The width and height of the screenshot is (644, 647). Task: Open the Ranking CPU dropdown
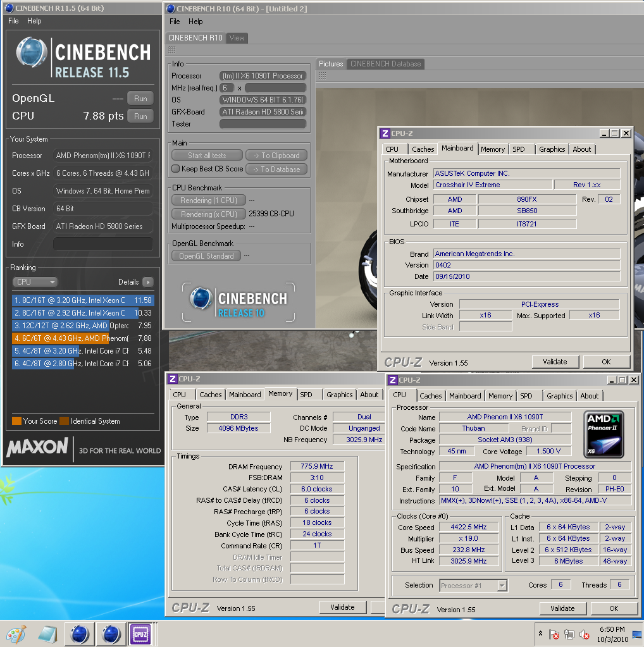point(35,282)
